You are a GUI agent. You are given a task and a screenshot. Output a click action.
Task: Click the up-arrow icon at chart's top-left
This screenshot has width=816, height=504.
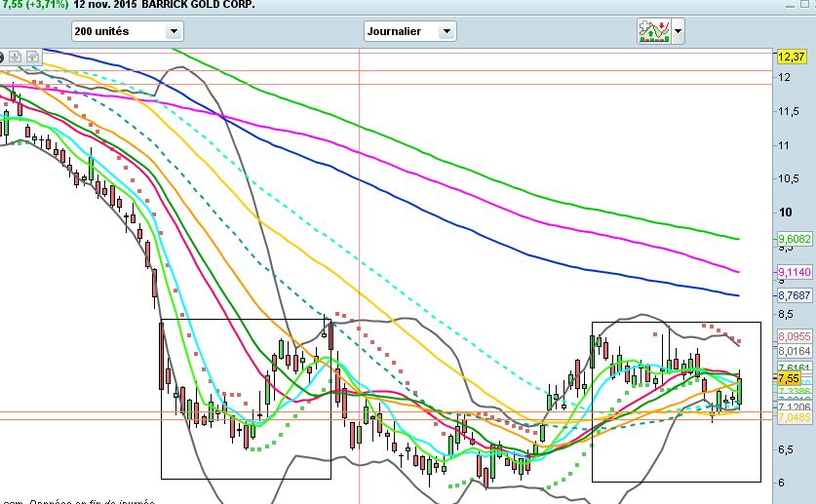pyautogui.click(x=32, y=56)
